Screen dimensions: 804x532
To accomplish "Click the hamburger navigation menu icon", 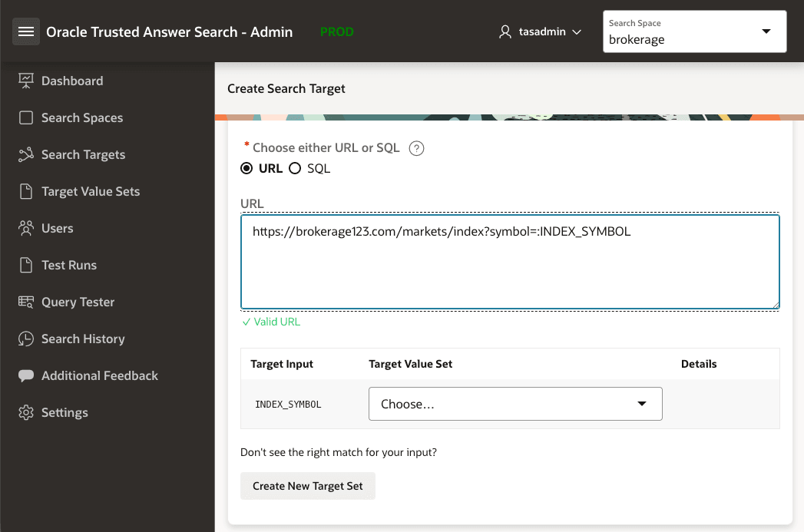I will pyautogui.click(x=26, y=31).
